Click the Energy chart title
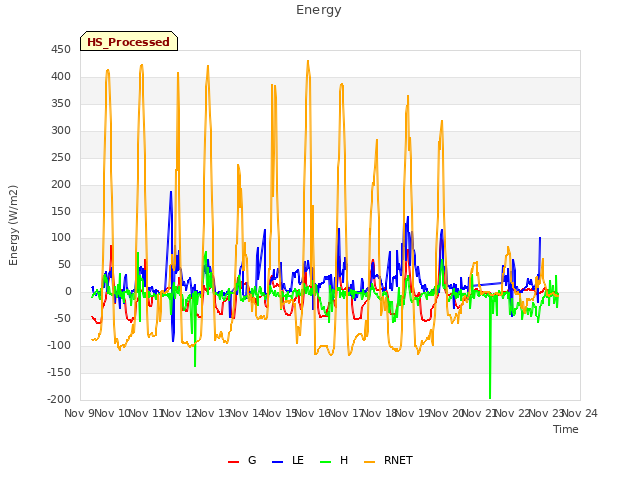Screen dimensions: 640x480 coord(319,10)
